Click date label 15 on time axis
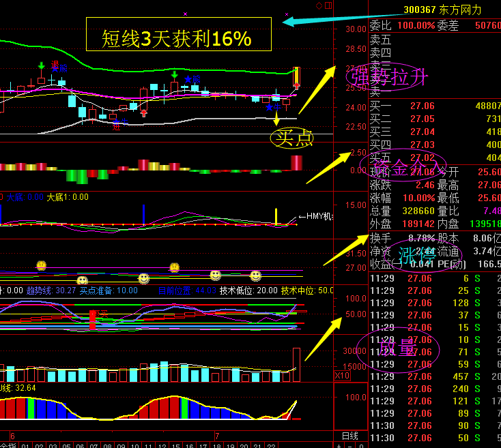This screenshot has width=501, height=448. pyautogui.click(x=175, y=445)
